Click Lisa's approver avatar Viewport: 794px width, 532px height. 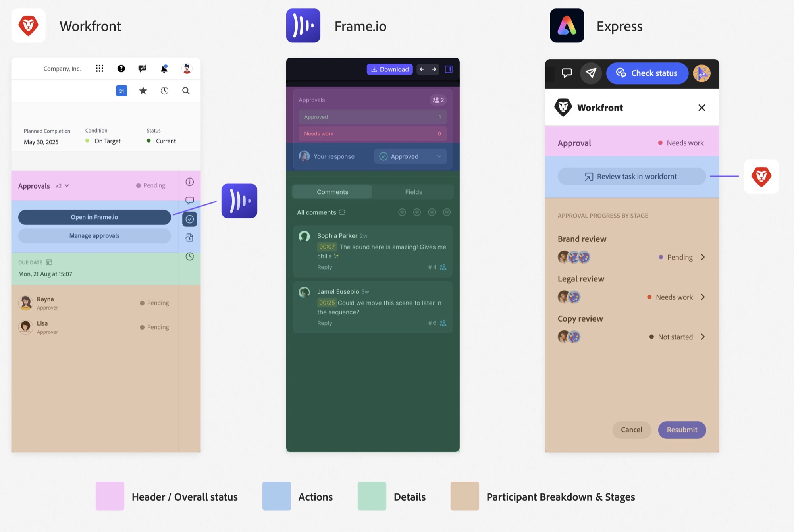(26, 327)
